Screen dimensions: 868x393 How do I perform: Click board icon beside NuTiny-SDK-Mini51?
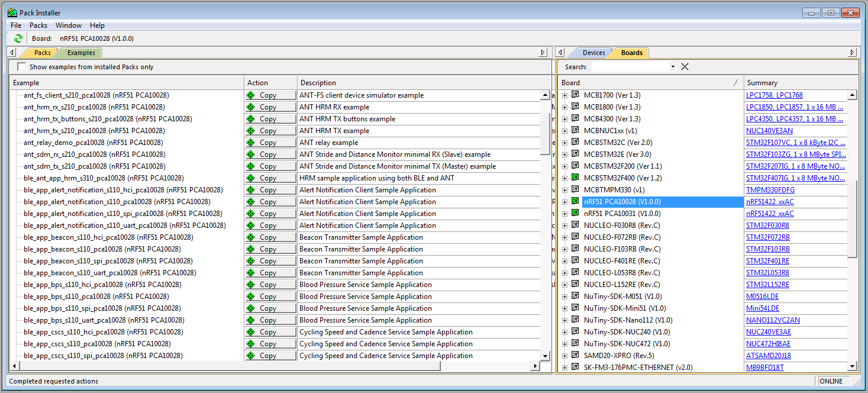[x=575, y=308]
